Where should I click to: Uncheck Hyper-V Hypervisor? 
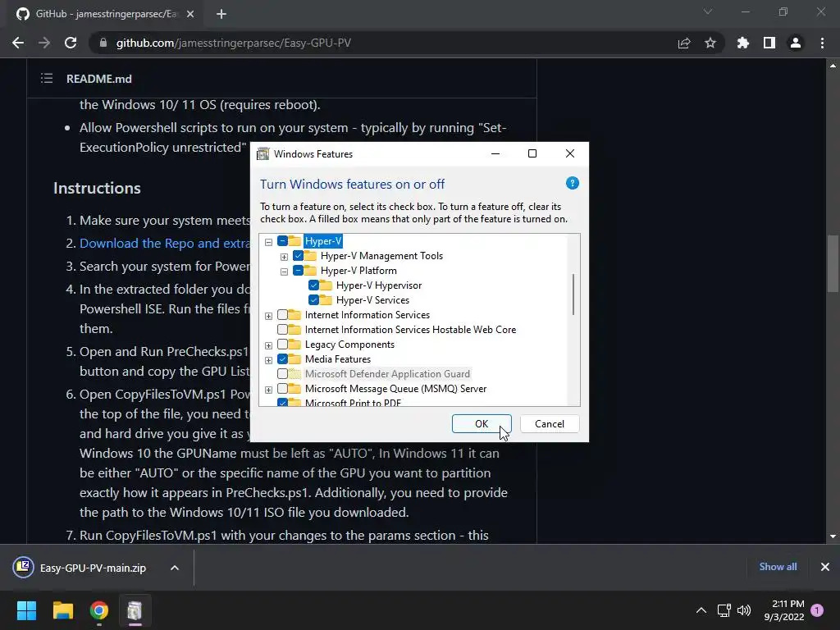point(313,285)
